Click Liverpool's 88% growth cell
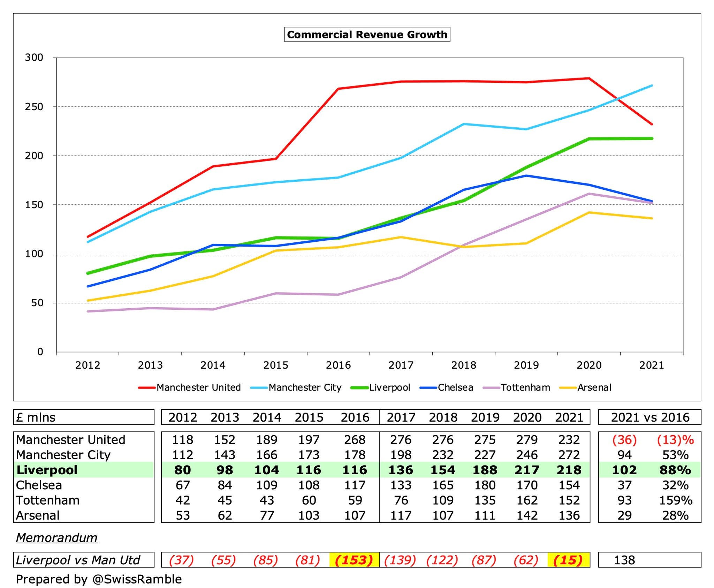Screen dimensions: 714x588 [675, 470]
